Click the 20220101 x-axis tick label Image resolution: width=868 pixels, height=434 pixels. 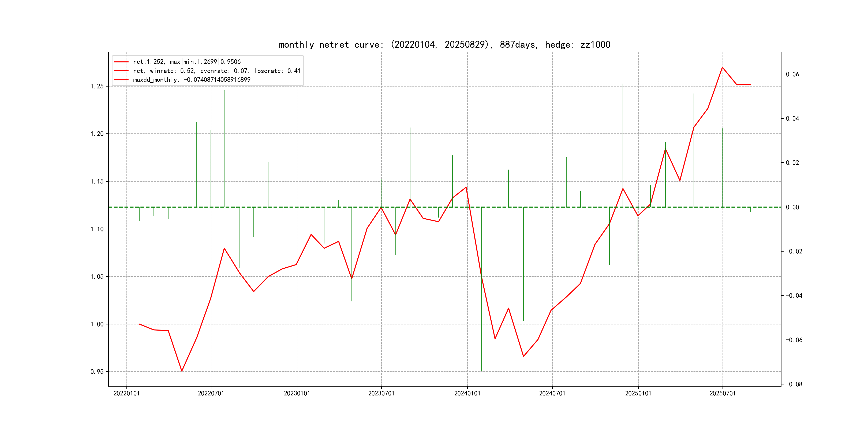[x=126, y=394]
